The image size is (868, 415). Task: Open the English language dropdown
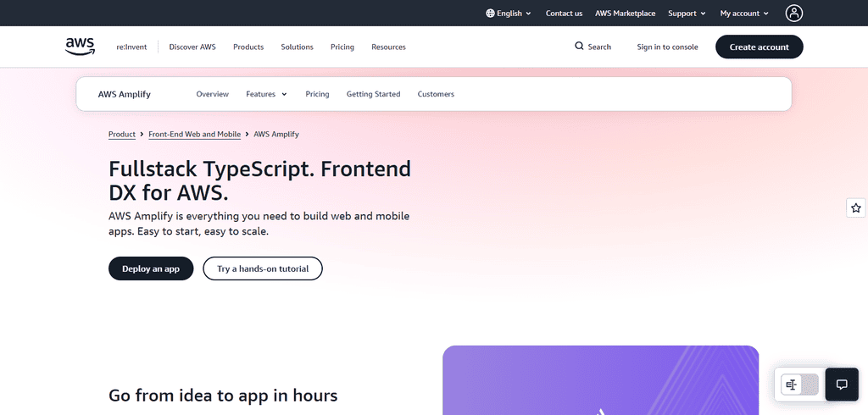pos(509,14)
